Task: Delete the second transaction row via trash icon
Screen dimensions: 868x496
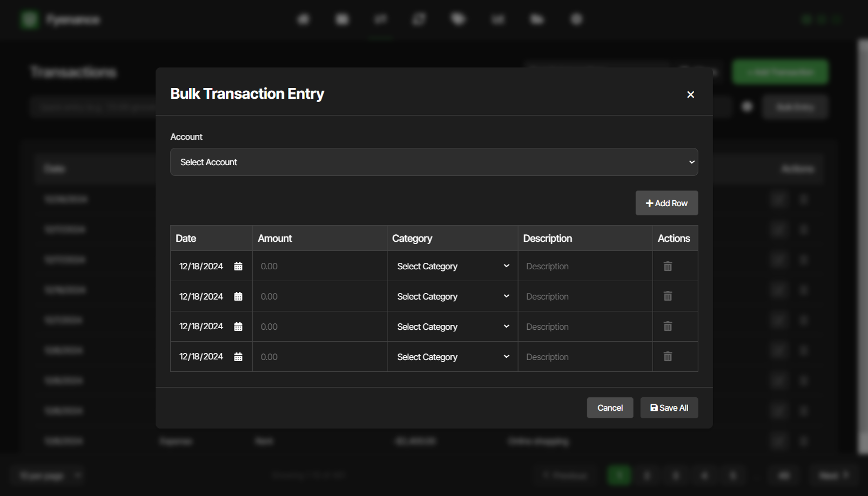Action: click(668, 296)
